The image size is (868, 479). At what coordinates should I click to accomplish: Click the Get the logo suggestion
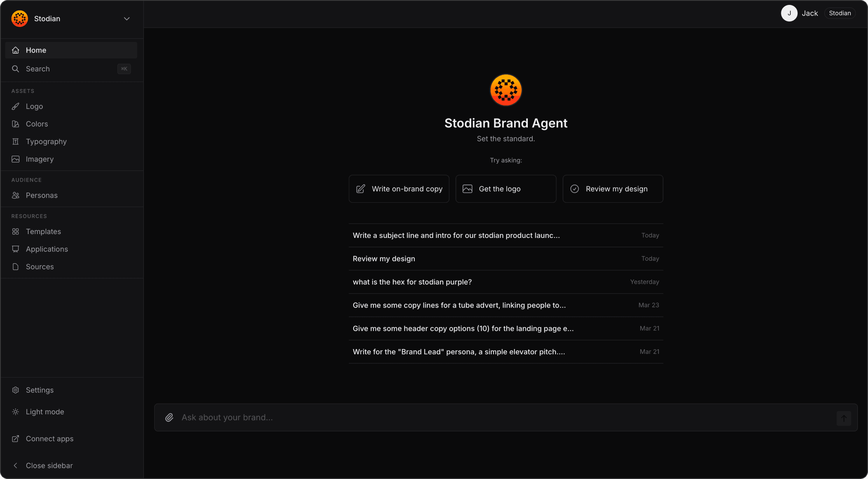coord(506,189)
